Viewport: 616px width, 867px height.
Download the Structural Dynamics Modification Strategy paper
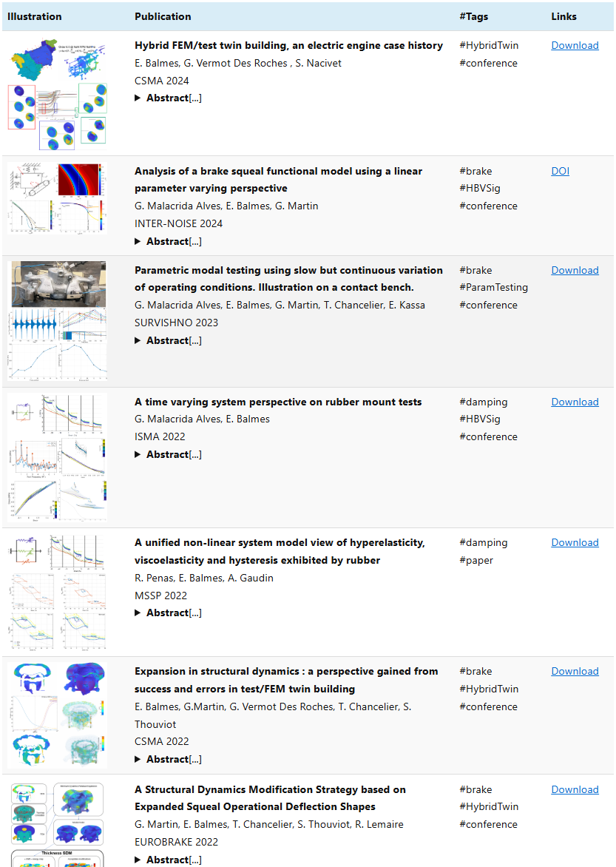click(x=575, y=789)
